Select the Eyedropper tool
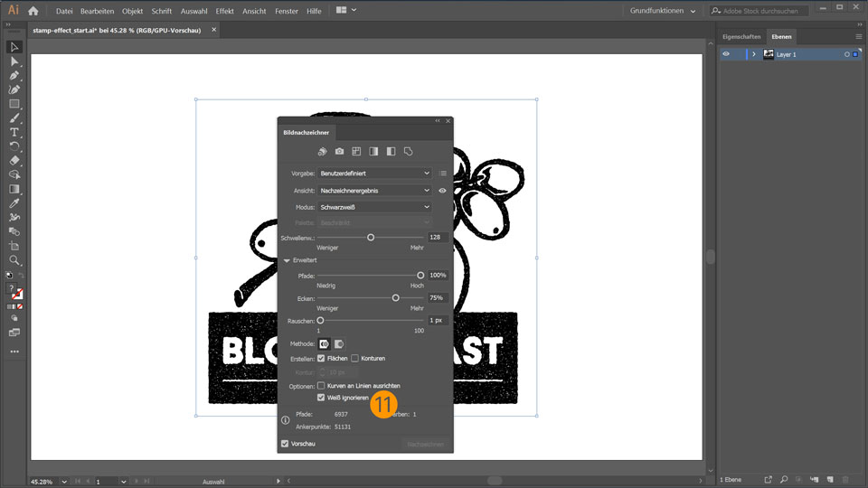 14,203
